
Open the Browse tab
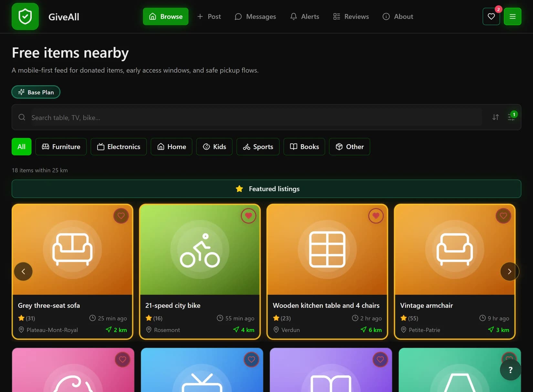165,16
